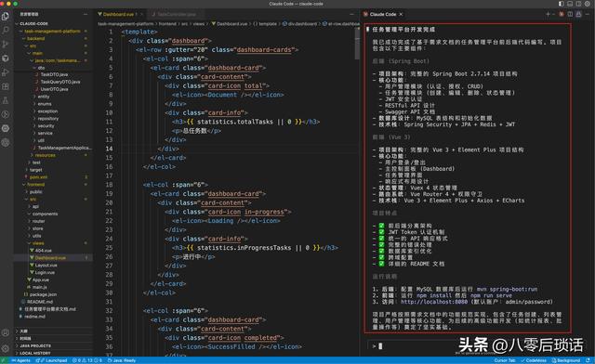The width and height of the screenshot is (595, 364).
Task: Open the Run and Debug view
Action: (x=6, y=72)
